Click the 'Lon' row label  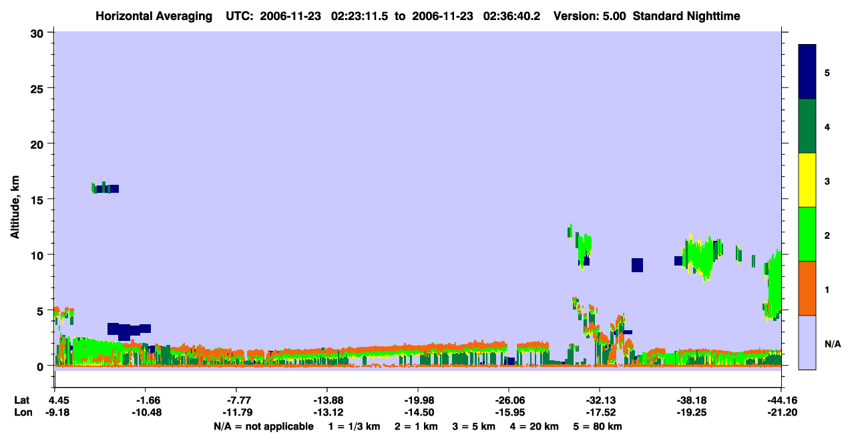coord(22,412)
